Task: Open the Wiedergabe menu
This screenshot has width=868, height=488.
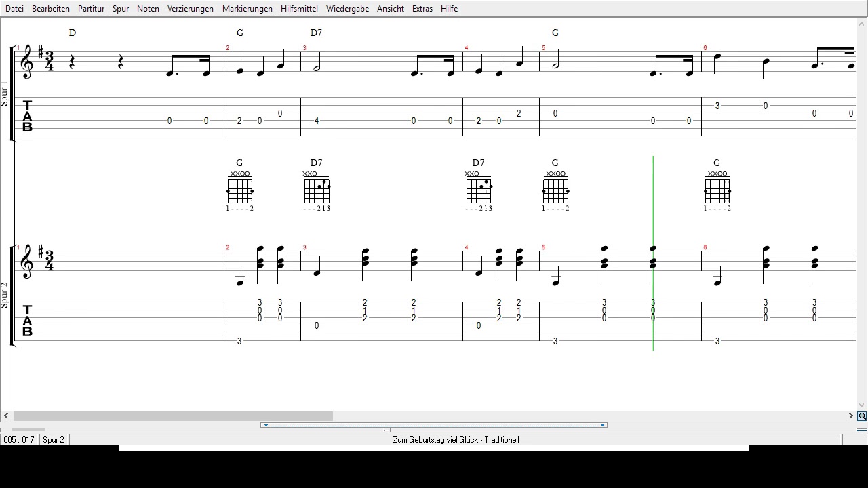Action: click(347, 9)
